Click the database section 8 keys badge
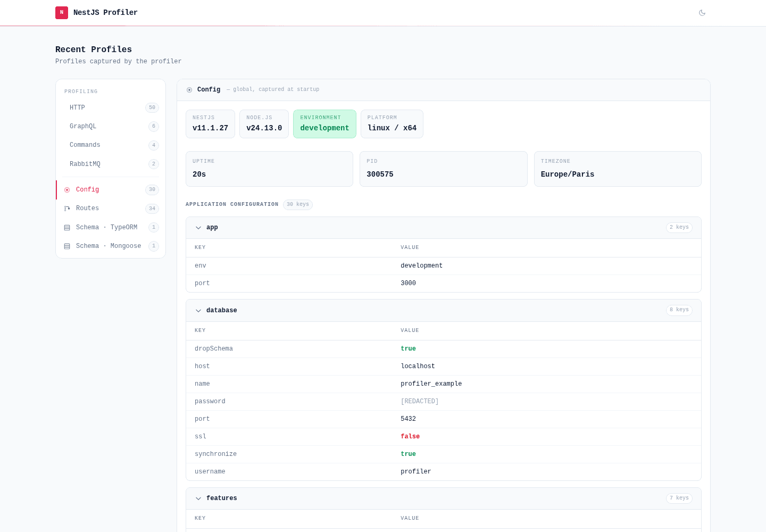Image resolution: width=766 pixels, height=532 pixels. pyautogui.click(x=679, y=310)
